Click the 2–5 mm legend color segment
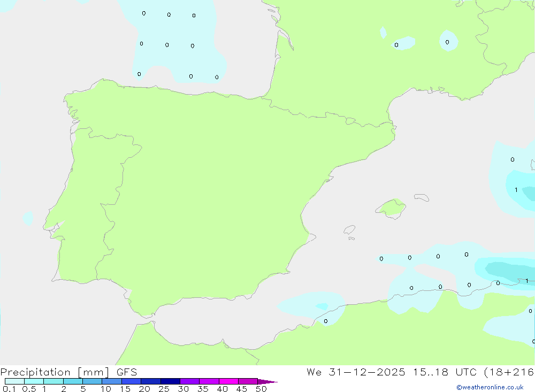Image resolution: width=535 pixels, height=392 pixels. 73,381
